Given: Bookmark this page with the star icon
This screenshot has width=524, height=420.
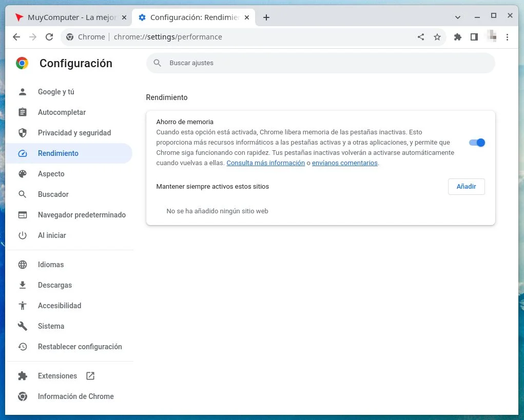Looking at the screenshot, I should click(x=437, y=37).
